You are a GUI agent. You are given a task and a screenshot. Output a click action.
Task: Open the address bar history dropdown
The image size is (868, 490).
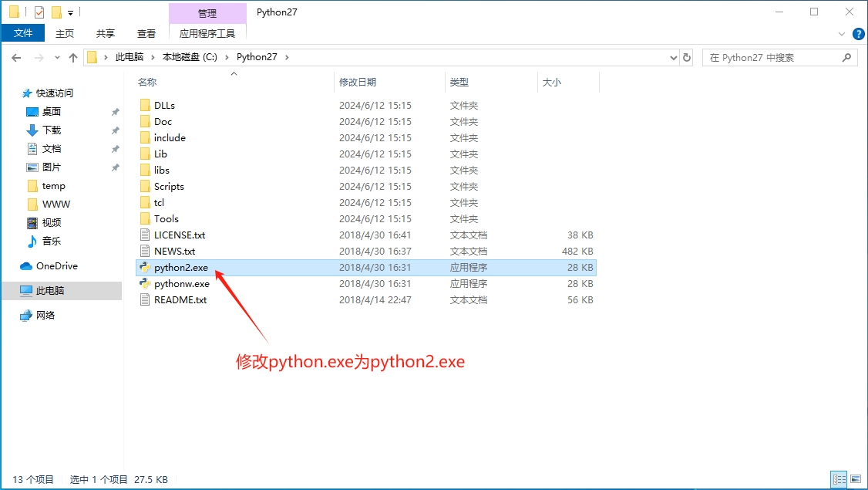pyautogui.click(x=673, y=58)
